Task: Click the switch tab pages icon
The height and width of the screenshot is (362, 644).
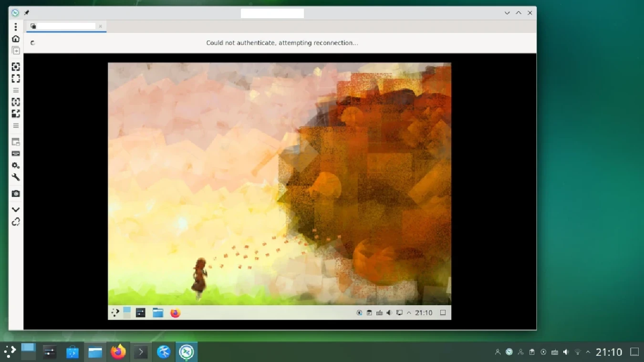Action: point(16,142)
